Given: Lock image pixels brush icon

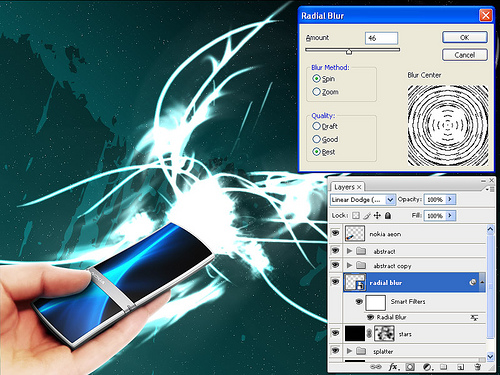Looking at the screenshot, I should (x=367, y=216).
